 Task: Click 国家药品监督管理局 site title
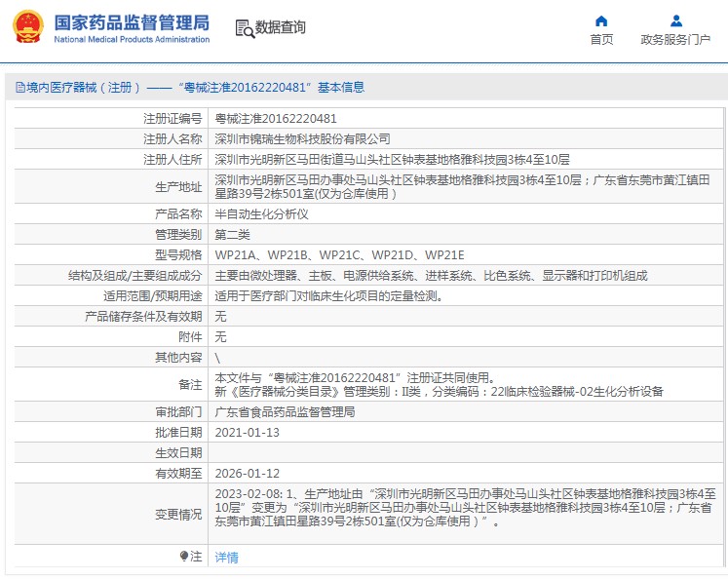click(x=131, y=21)
